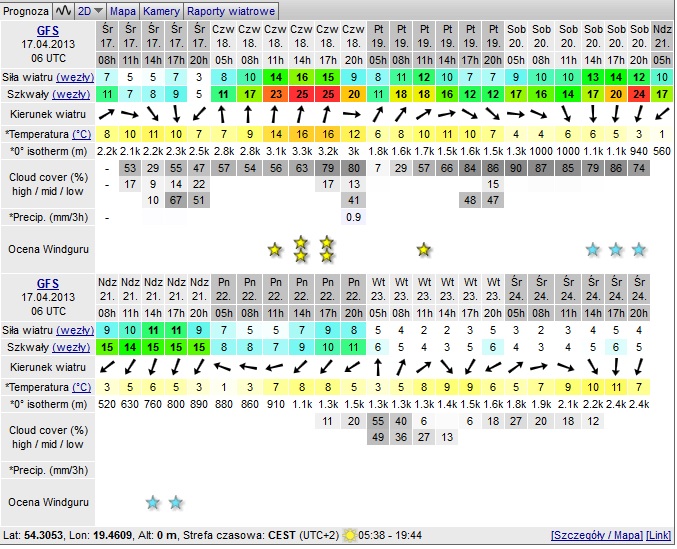
Task: Click low cloud value 67 for Śr 17 17h
Action: tap(176, 200)
